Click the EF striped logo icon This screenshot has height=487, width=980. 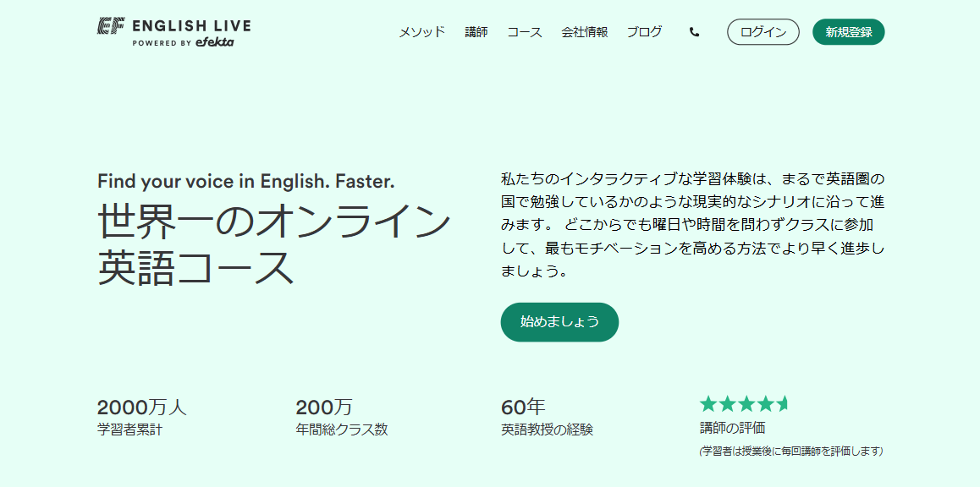[x=111, y=25]
